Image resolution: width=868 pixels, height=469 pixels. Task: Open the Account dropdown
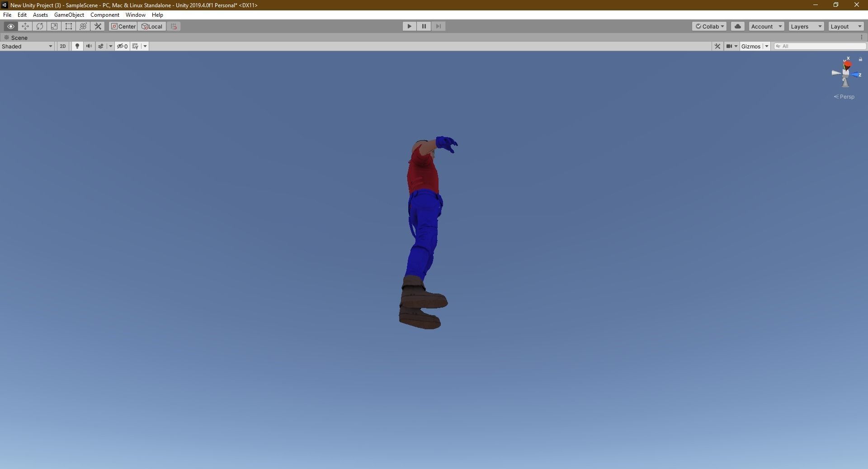point(766,26)
